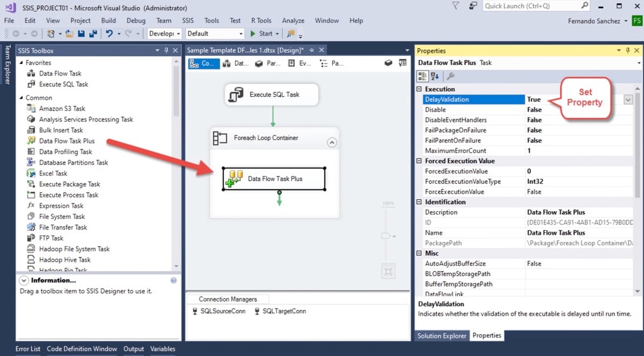644x356 pixels.
Task: Collapse the Favorites toolbox group
Action: 22,63
